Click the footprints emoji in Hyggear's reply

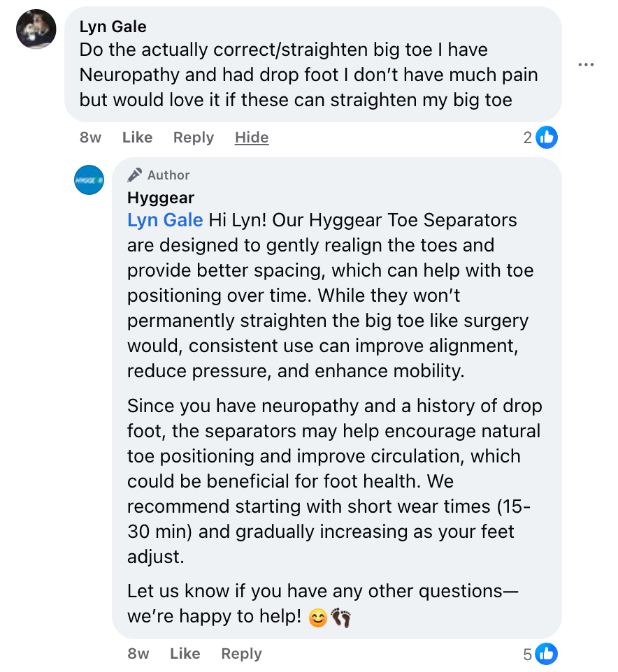click(x=340, y=618)
